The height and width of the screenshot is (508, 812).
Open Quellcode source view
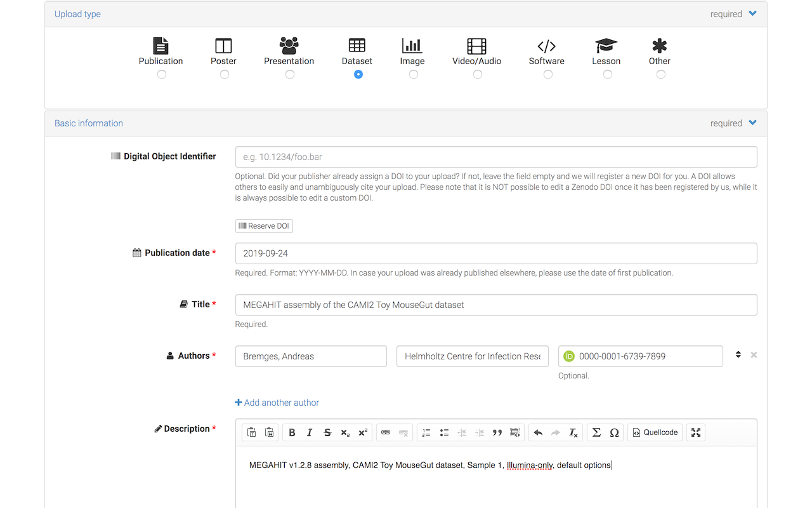655,432
